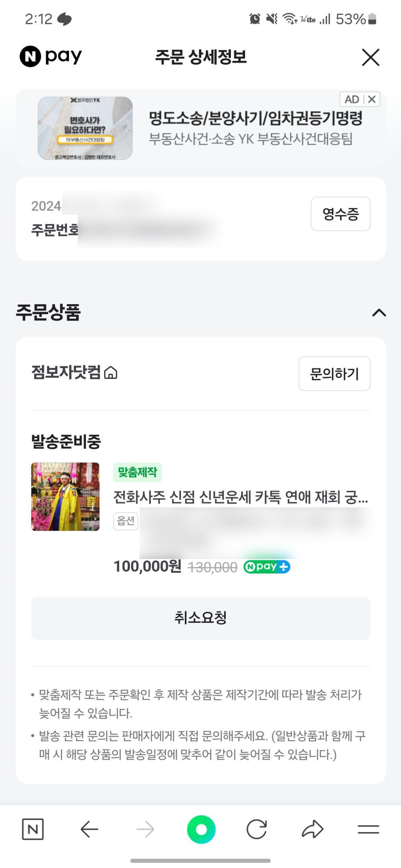401x868 pixels.
Task: Tap 문의하기 to contact seller
Action: point(334,373)
